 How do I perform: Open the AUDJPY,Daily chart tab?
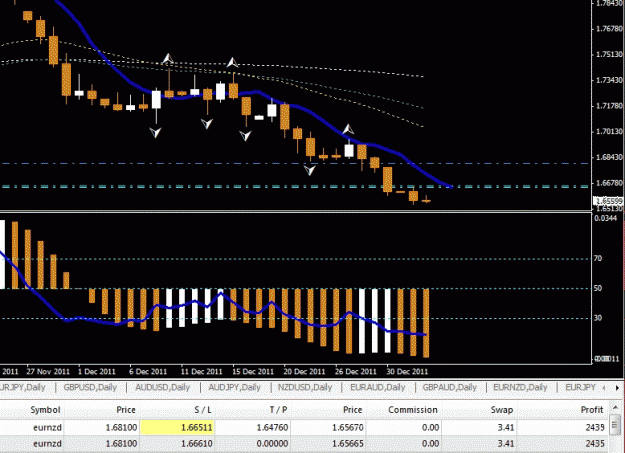click(234, 387)
